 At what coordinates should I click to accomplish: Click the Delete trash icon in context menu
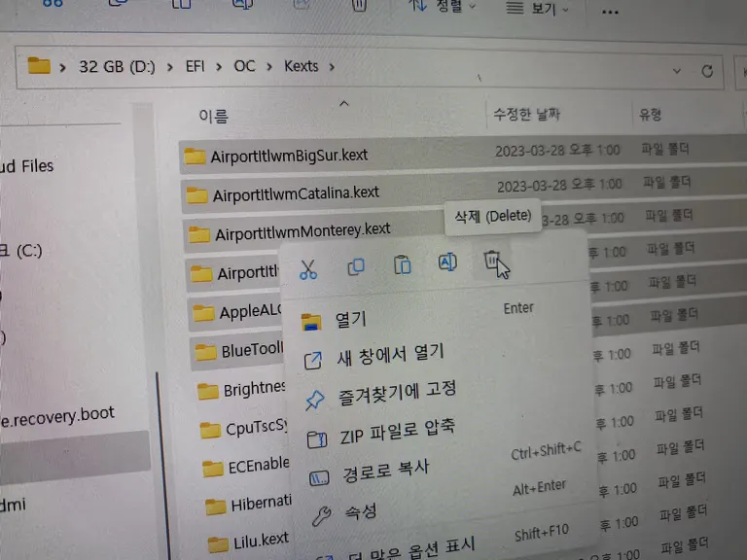coord(492,261)
